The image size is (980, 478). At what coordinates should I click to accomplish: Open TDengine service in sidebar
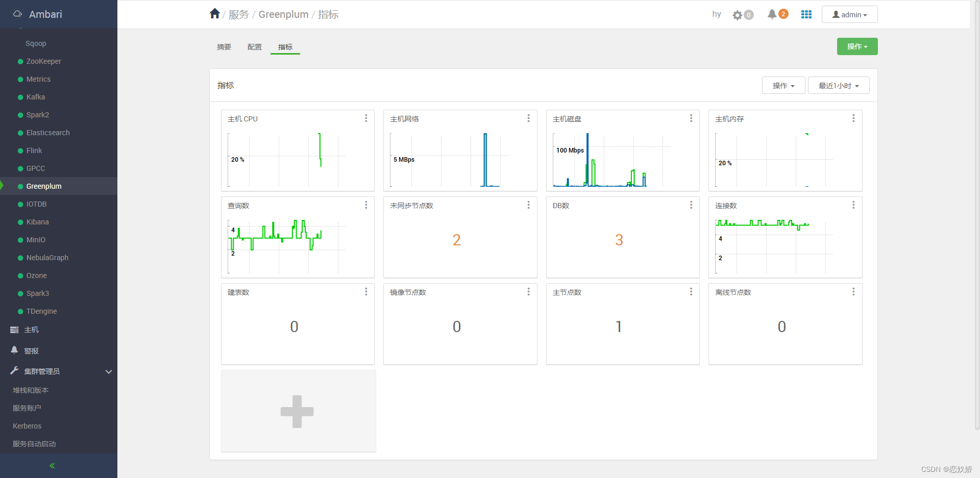click(42, 311)
